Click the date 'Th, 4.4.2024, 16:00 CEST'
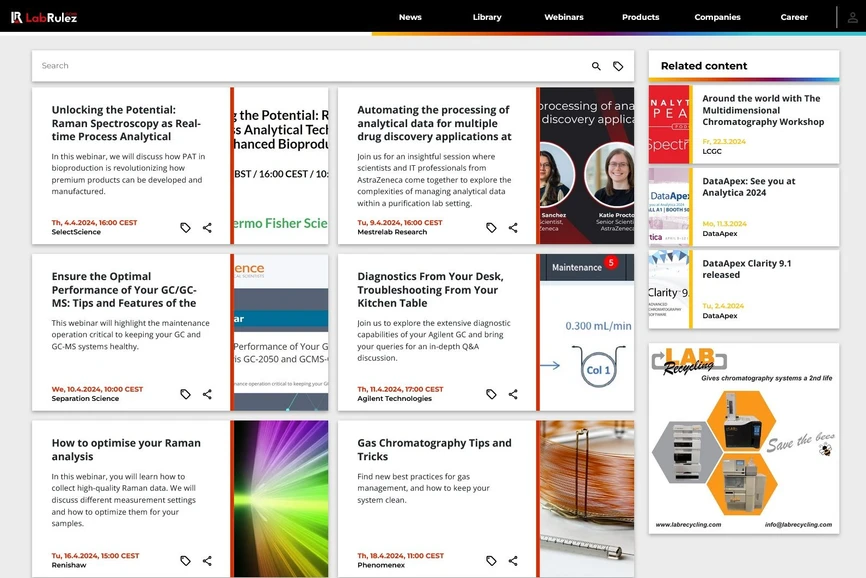The width and height of the screenshot is (866, 578). [94, 222]
